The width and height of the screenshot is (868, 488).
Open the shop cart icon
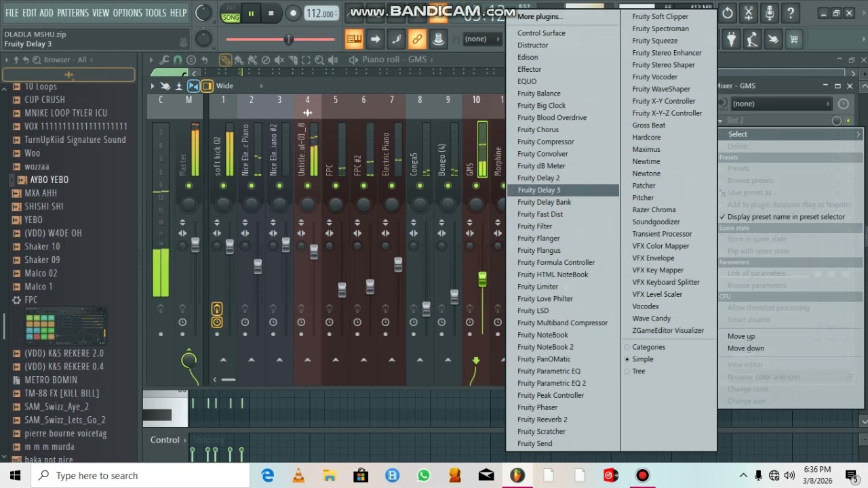click(794, 39)
